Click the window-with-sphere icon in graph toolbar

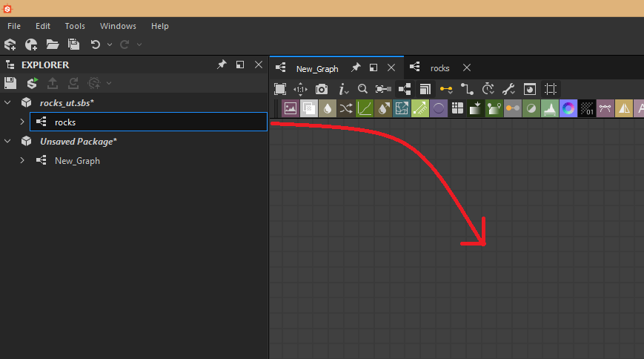click(530, 89)
